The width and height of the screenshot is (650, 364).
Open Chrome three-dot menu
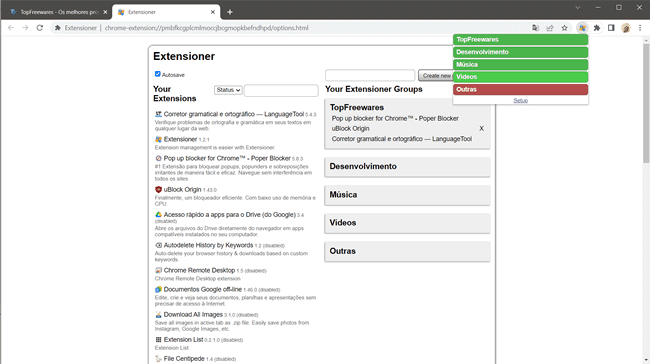(x=640, y=28)
